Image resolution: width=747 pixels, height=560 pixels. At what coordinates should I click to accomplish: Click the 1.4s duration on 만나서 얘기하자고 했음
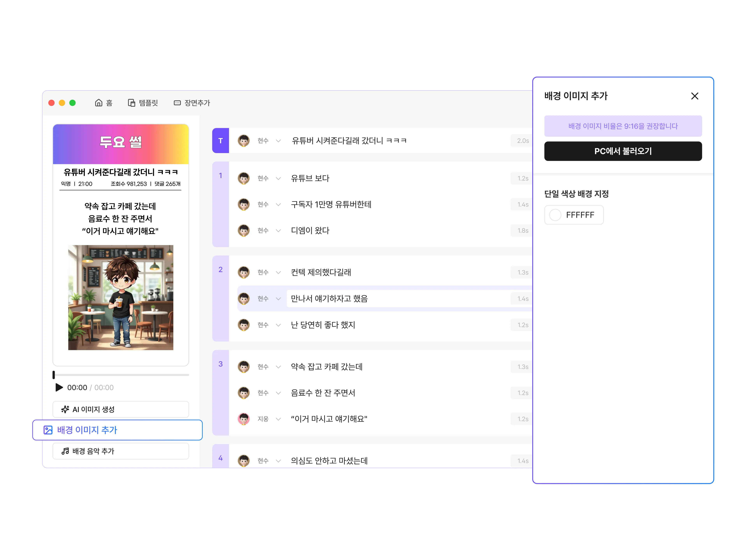(x=523, y=298)
